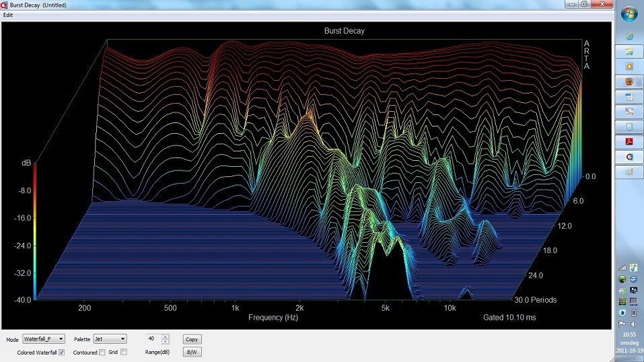Open Windows Explorer folder icon in taskbar

629,52
